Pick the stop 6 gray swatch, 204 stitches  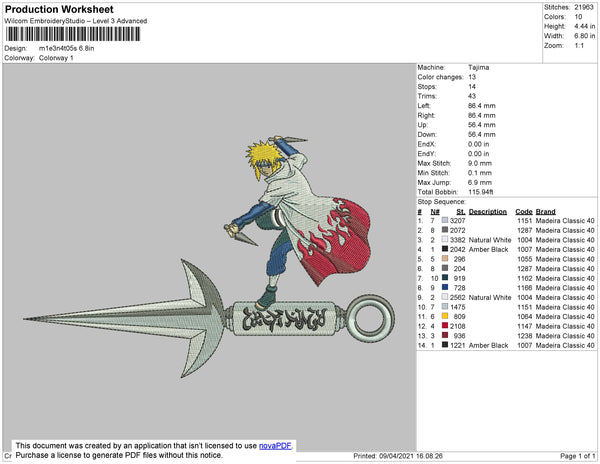445,268
